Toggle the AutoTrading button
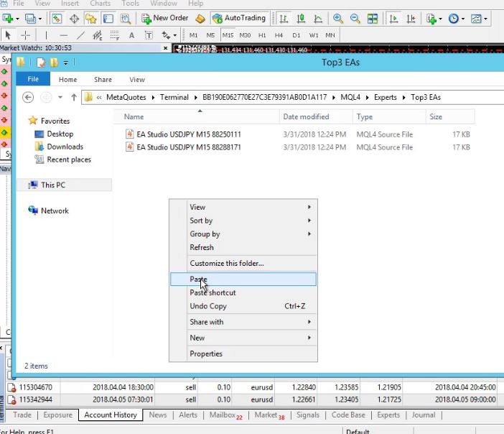This screenshot has height=434, width=504. [240, 18]
